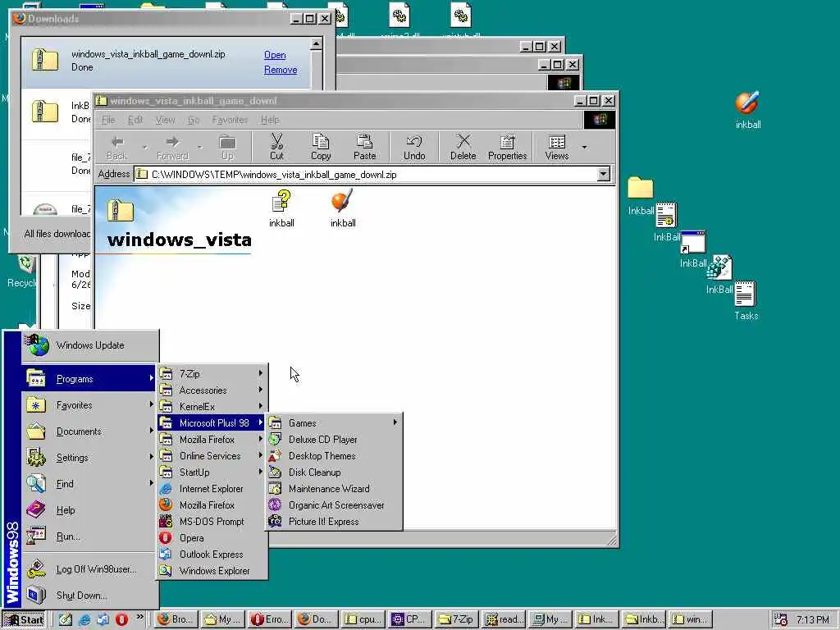Expand Accessories program group

click(x=212, y=390)
